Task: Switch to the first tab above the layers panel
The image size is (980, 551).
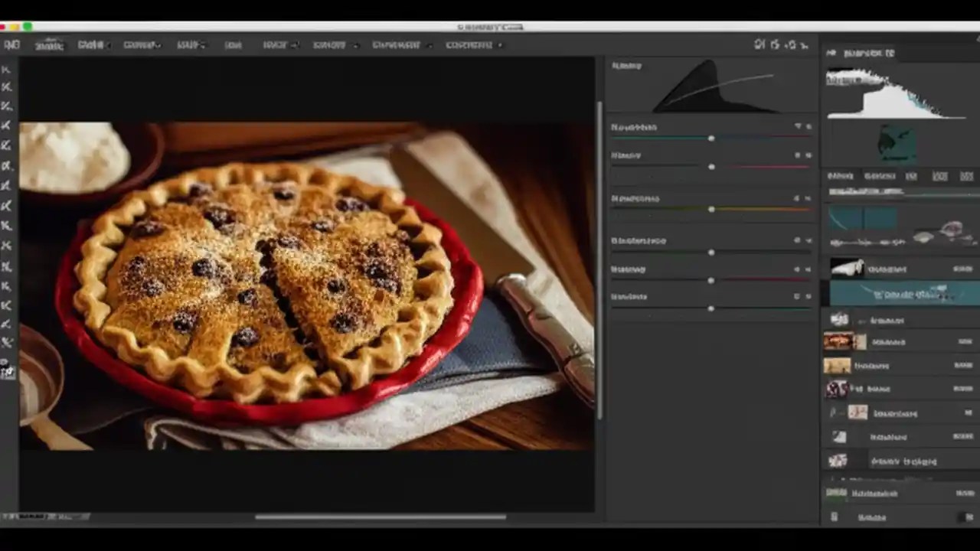Action: click(x=841, y=175)
